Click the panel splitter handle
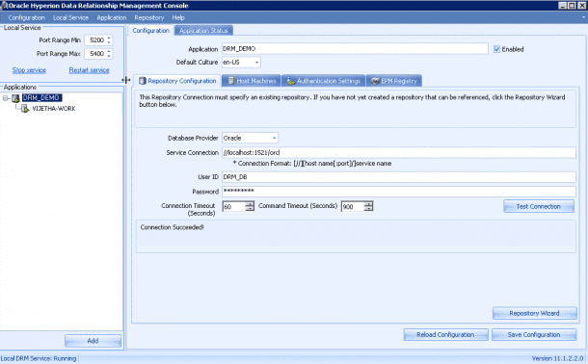This screenshot has width=588, height=364. (x=126, y=80)
